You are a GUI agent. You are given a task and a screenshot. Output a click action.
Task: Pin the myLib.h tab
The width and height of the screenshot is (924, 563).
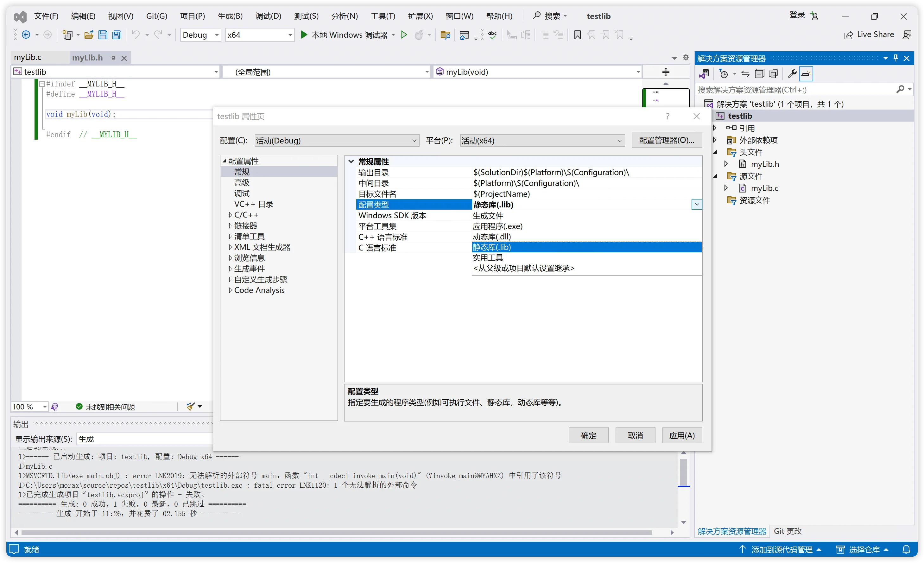click(112, 58)
